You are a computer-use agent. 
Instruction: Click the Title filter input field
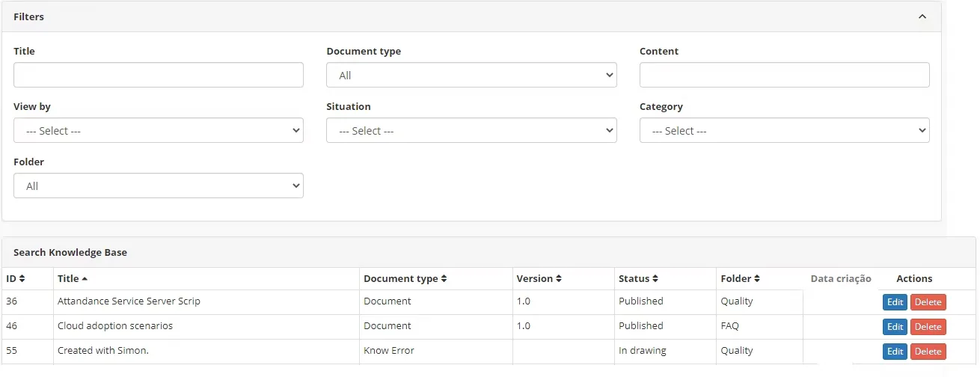[x=159, y=75]
